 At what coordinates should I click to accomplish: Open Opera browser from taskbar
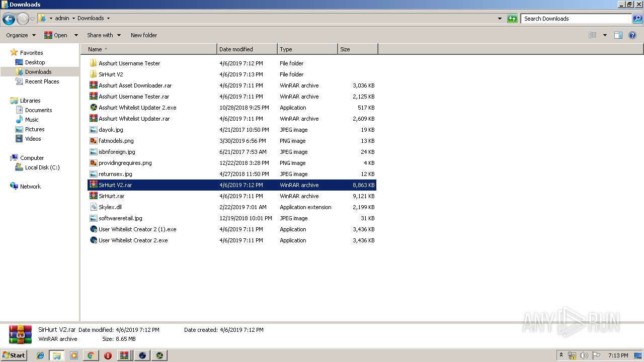(108, 355)
